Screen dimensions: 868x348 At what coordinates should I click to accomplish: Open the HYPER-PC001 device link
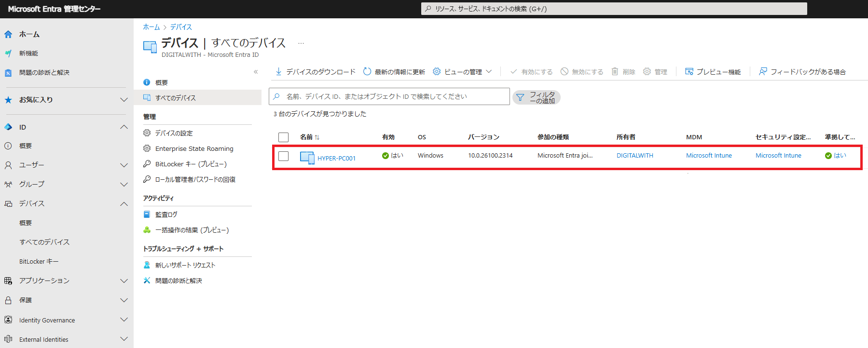[336, 158]
